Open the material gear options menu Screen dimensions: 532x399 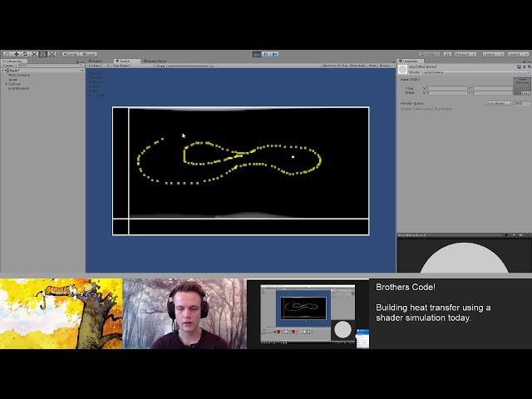[529, 66]
